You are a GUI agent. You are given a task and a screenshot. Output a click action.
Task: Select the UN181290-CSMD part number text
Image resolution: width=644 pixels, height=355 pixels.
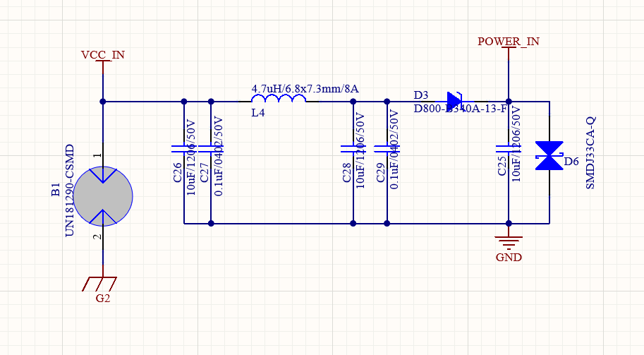point(70,191)
